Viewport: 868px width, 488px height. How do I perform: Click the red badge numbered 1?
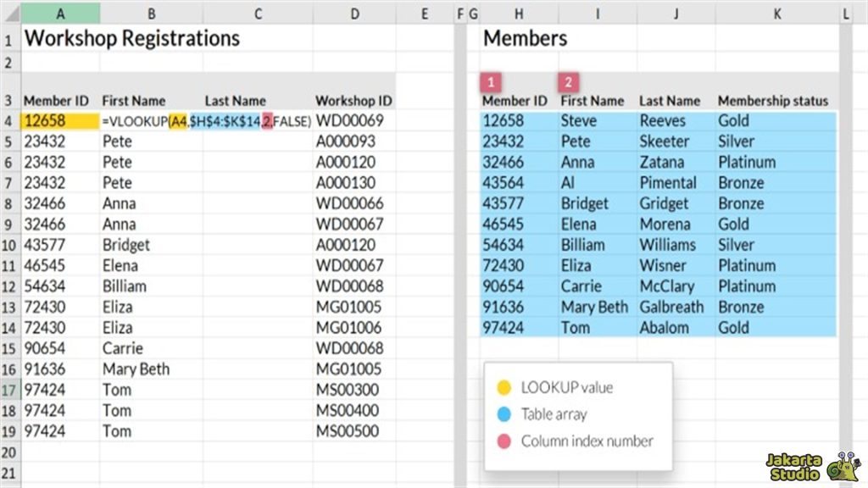pos(492,82)
